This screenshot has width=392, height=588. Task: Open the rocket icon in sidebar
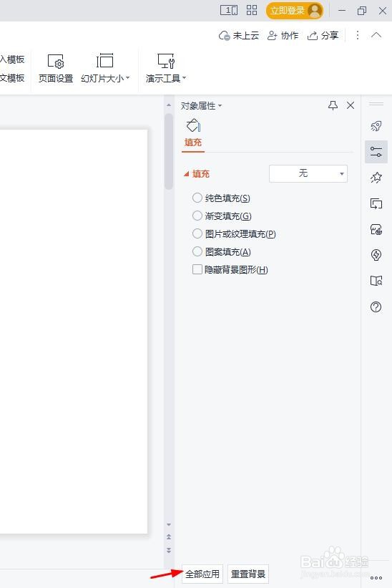coord(376,126)
